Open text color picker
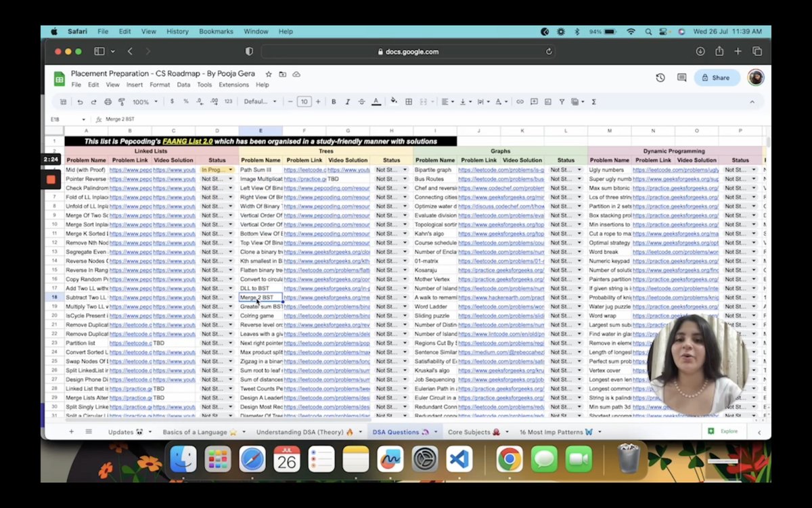 point(376,102)
